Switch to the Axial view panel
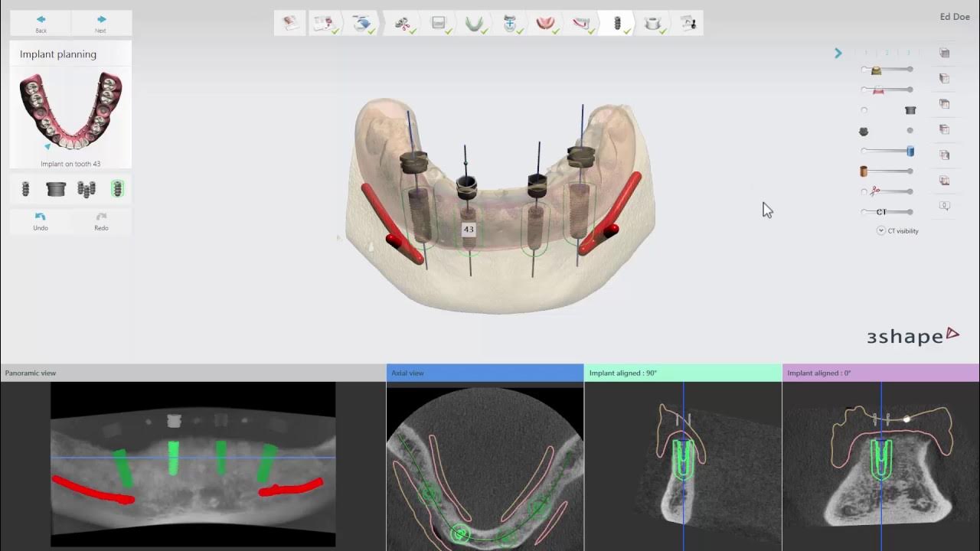The image size is (980, 551). click(485, 373)
